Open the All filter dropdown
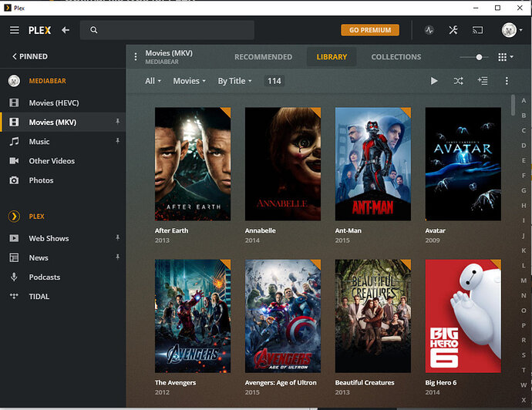532x410 pixels. pyautogui.click(x=153, y=81)
